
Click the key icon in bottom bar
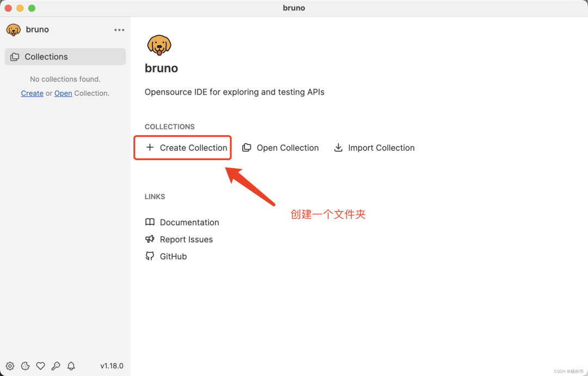coord(56,366)
